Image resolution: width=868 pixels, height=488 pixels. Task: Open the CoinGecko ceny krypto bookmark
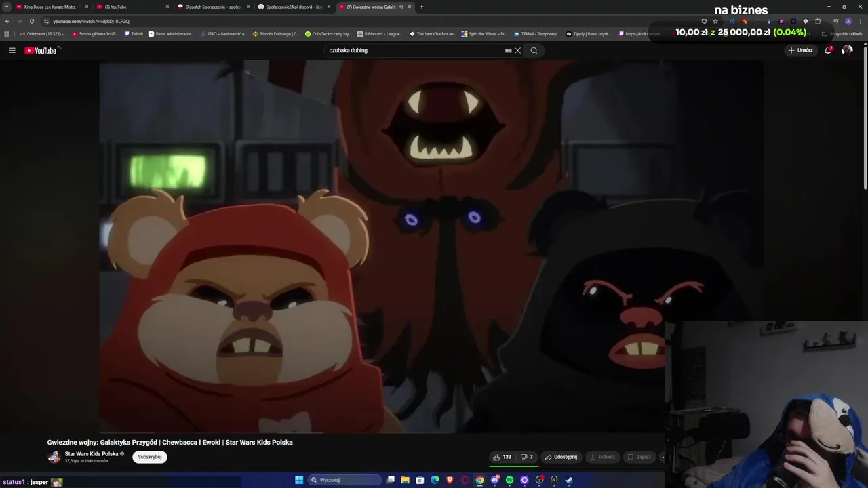pos(328,33)
